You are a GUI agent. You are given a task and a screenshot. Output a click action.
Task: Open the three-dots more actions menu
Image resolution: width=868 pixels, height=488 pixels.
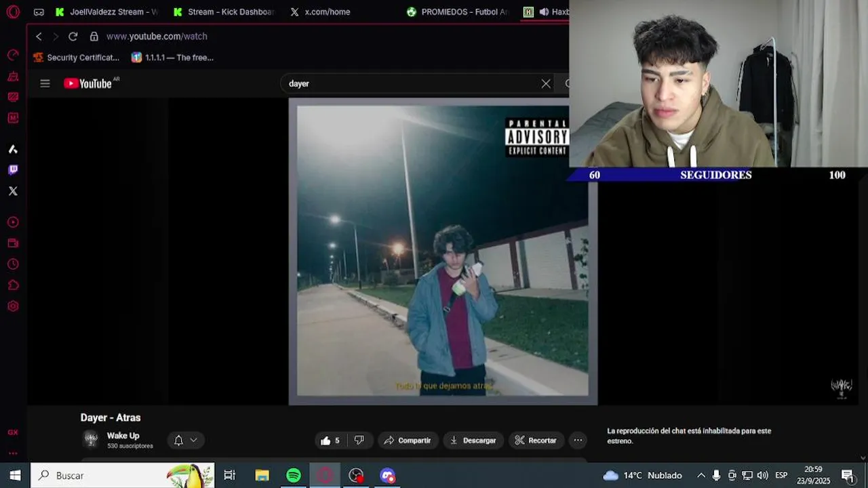click(x=578, y=441)
